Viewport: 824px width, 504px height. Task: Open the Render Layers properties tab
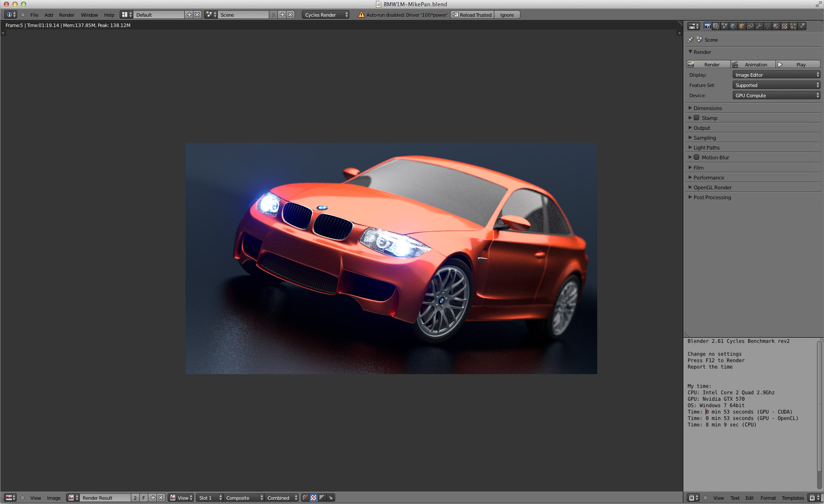point(716,26)
